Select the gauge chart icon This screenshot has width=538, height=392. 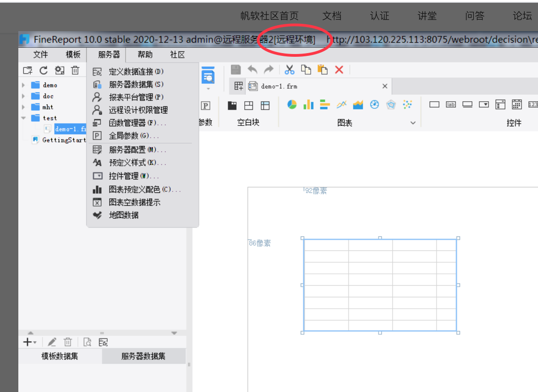point(374,104)
